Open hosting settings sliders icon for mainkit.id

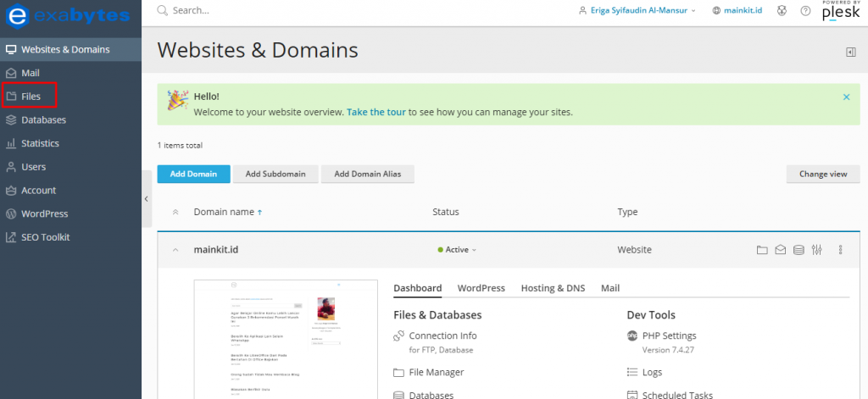point(816,250)
